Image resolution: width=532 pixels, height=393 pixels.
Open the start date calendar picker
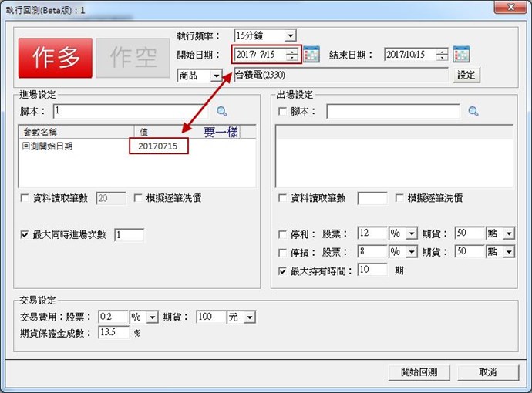pos(311,54)
